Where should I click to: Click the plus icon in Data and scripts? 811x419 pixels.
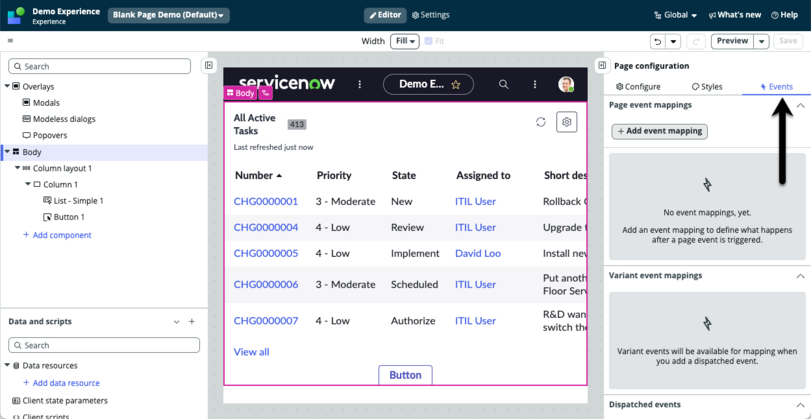click(x=191, y=322)
